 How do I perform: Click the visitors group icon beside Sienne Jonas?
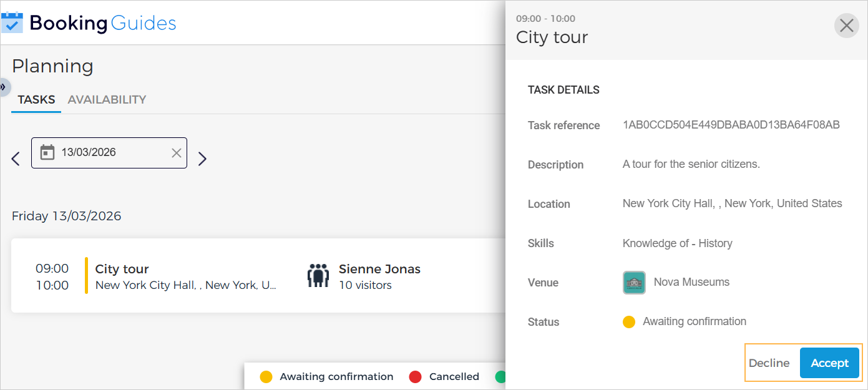[318, 276]
